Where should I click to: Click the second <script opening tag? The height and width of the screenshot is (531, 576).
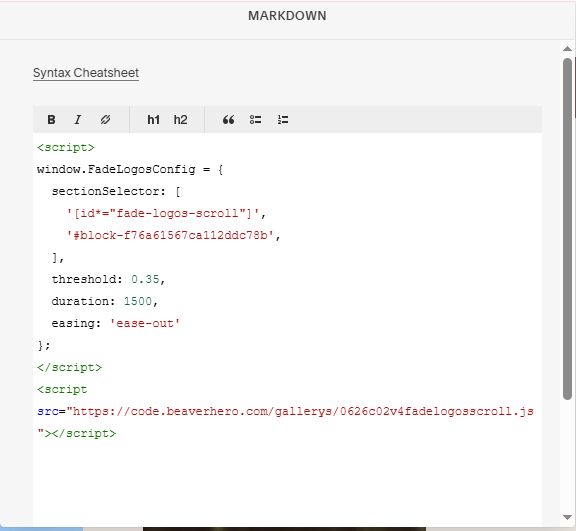pos(62,390)
